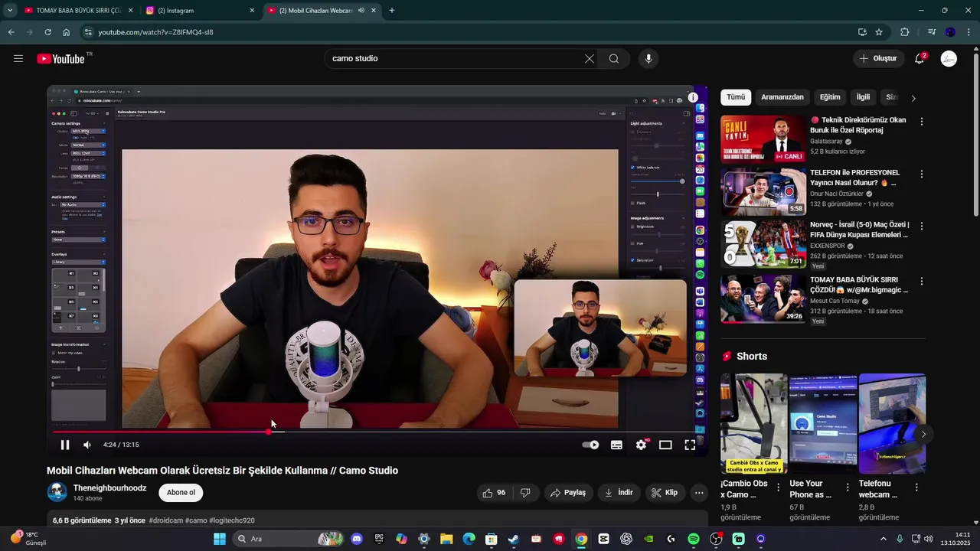Switch to TOMAY BABA browser tab
The width and height of the screenshot is (980, 551).
point(78,11)
